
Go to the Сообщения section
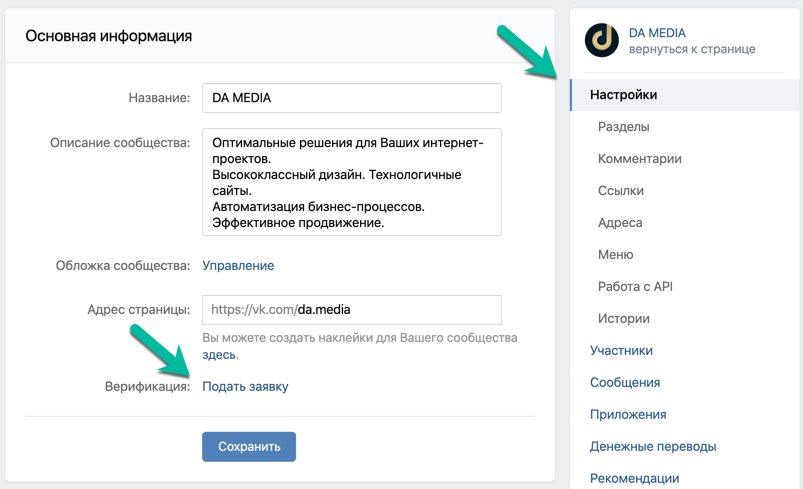click(625, 382)
